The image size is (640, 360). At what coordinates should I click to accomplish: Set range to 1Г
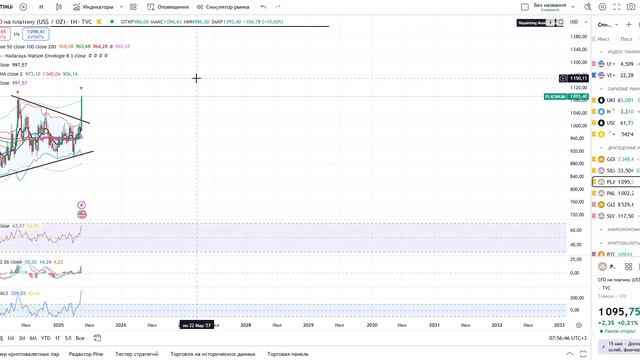(58, 338)
